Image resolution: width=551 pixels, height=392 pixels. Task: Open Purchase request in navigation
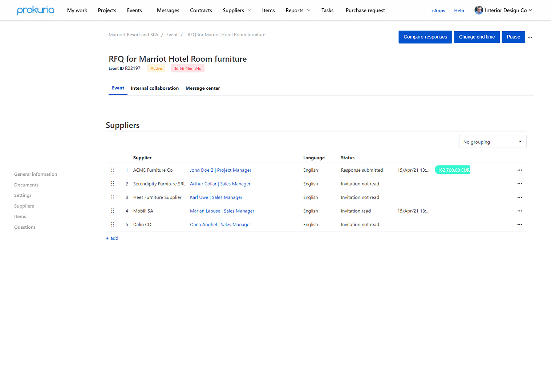365,10
